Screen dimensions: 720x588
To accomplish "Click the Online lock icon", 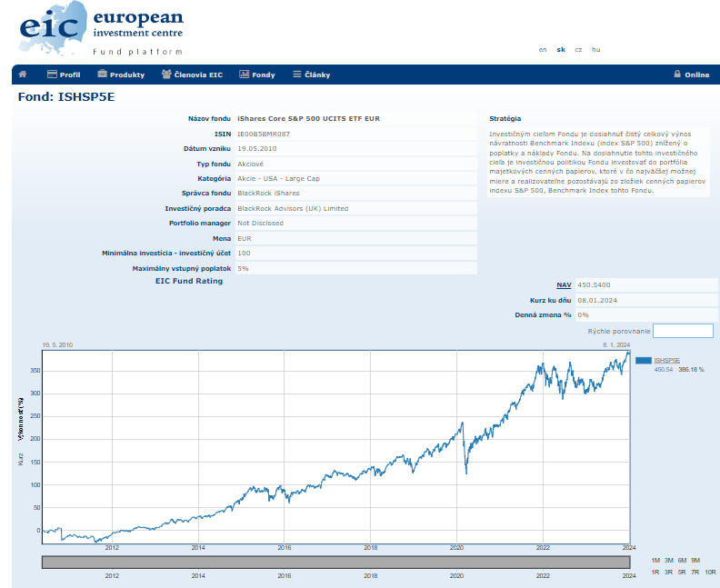I will click(676, 75).
